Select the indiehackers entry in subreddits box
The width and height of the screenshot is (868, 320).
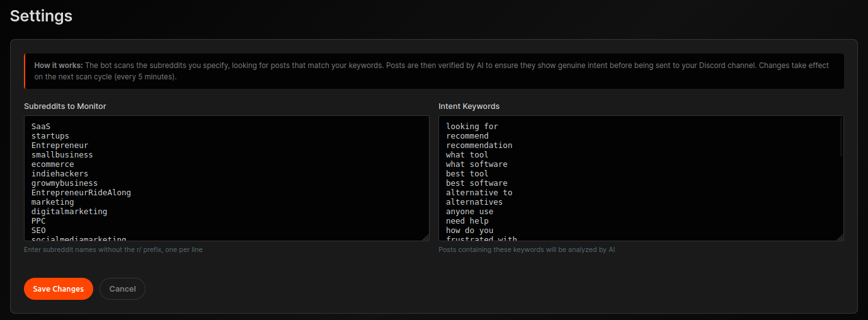pyautogui.click(x=60, y=173)
